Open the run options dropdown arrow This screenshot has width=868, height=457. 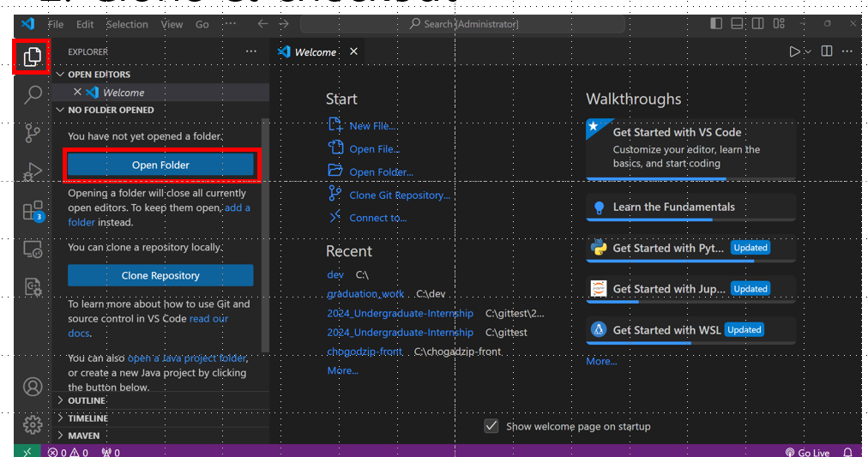[x=808, y=51]
